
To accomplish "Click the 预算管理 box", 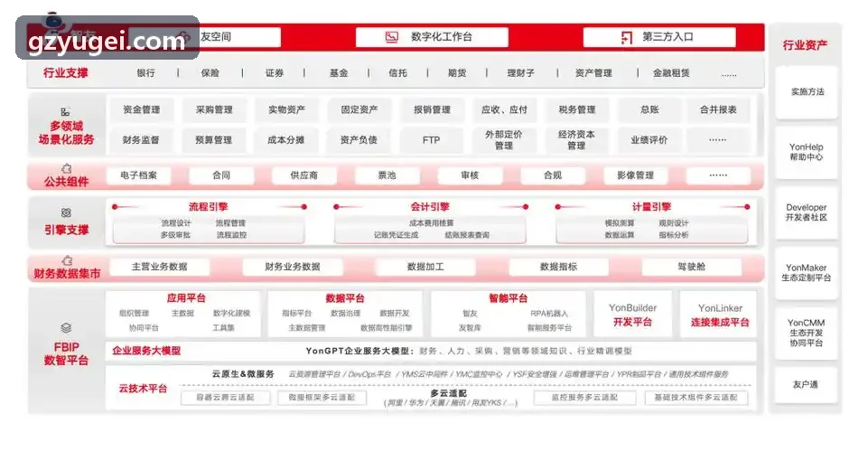I will pos(214,140).
